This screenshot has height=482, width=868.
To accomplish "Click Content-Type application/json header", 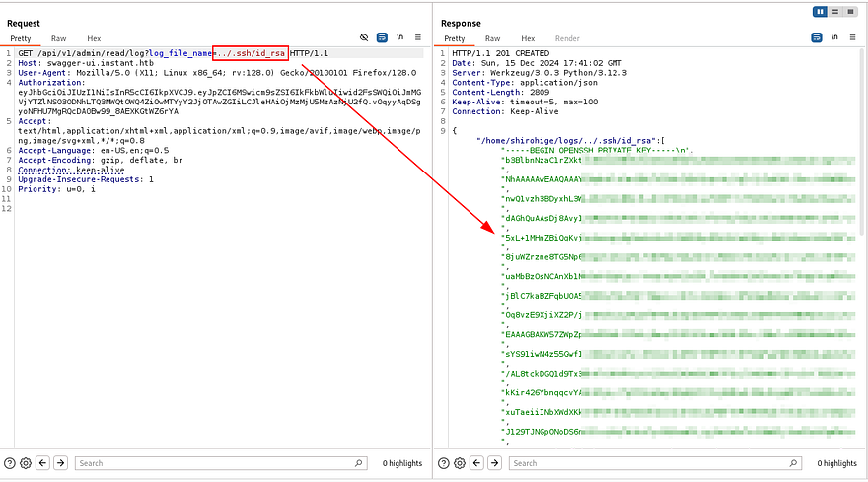I will (x=525, y=83).
